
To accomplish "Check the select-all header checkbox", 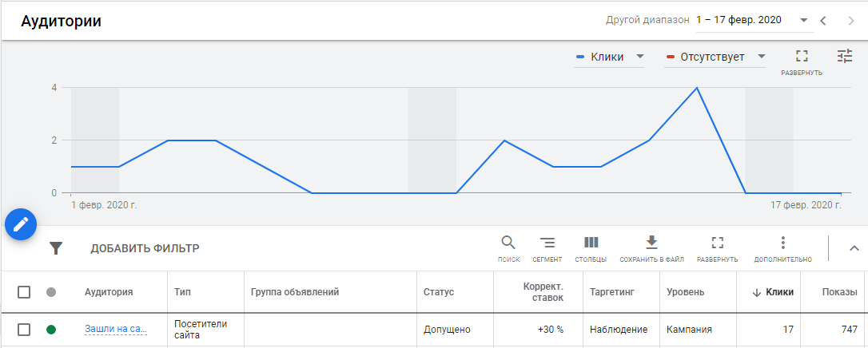I will 24,292.
